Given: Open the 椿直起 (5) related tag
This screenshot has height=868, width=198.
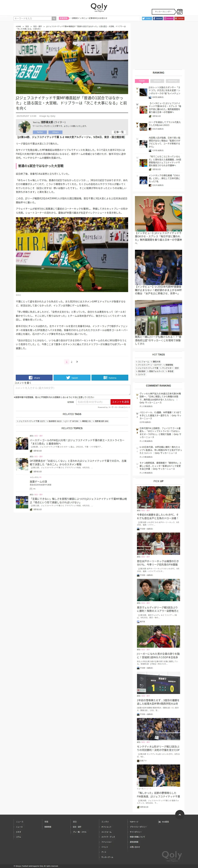Looking at the screenshot, I should click(86, 421).
